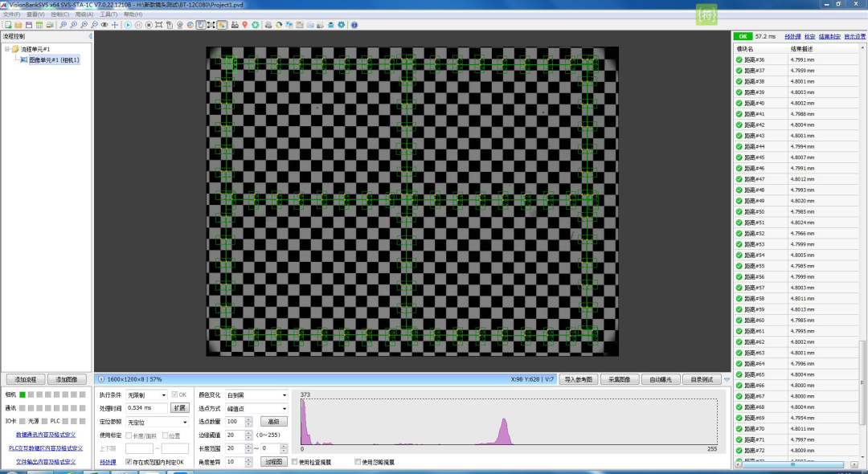Click the red location pin icon
Screen dimensions: 868x474
[x=244, y=25]
